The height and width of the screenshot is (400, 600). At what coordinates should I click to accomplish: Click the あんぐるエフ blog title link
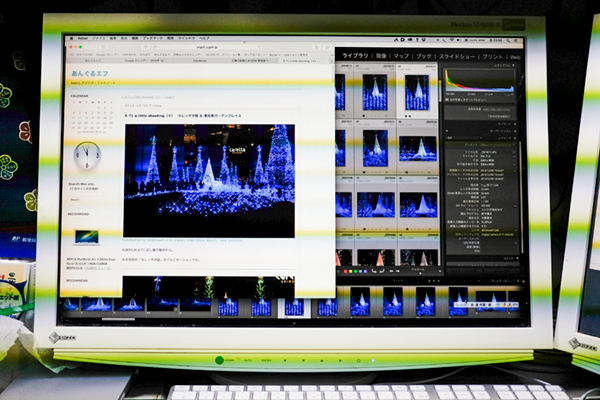90,73
